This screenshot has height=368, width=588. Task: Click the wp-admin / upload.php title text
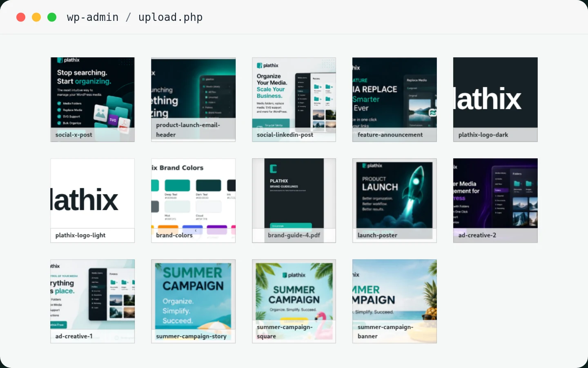(135, 17)
